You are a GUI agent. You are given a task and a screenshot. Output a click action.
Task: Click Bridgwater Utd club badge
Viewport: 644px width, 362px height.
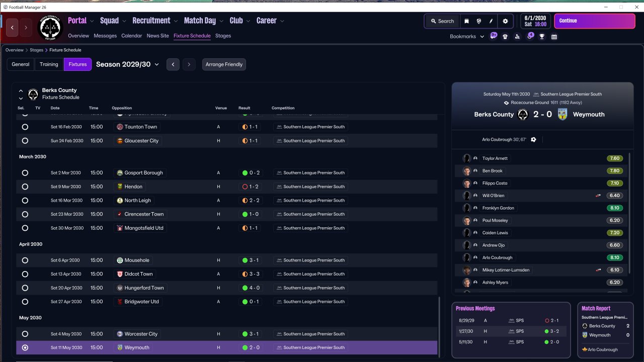tap(120, 302)
